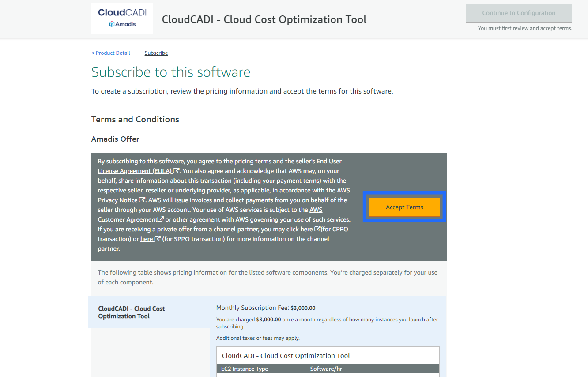Click the external link icon for CPPO transaction
Screen dimensions: 588x377
coord(317,229)
